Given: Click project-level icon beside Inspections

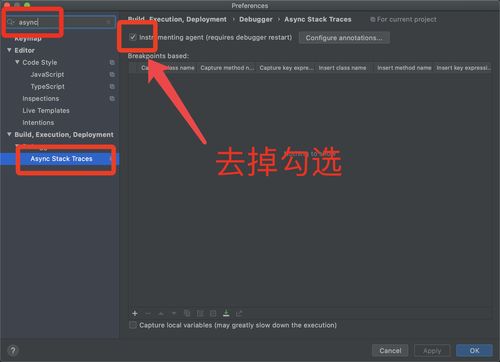Looking at the screenshot, I should point(112,98).
